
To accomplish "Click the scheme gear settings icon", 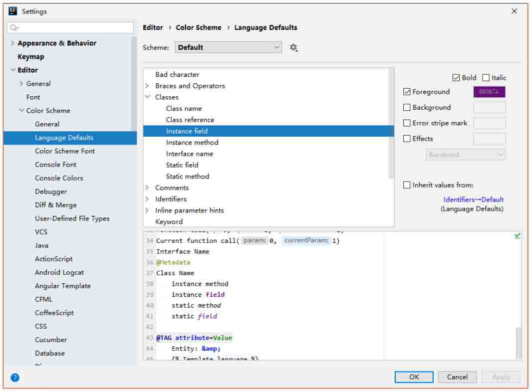I will 293,47.
